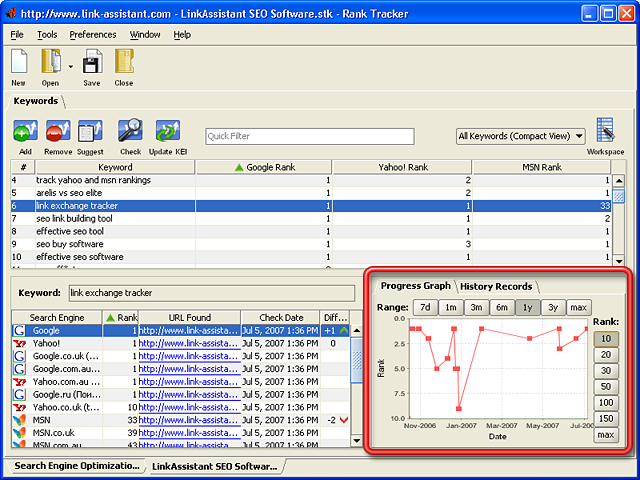Open the URL found for Google

189,331
